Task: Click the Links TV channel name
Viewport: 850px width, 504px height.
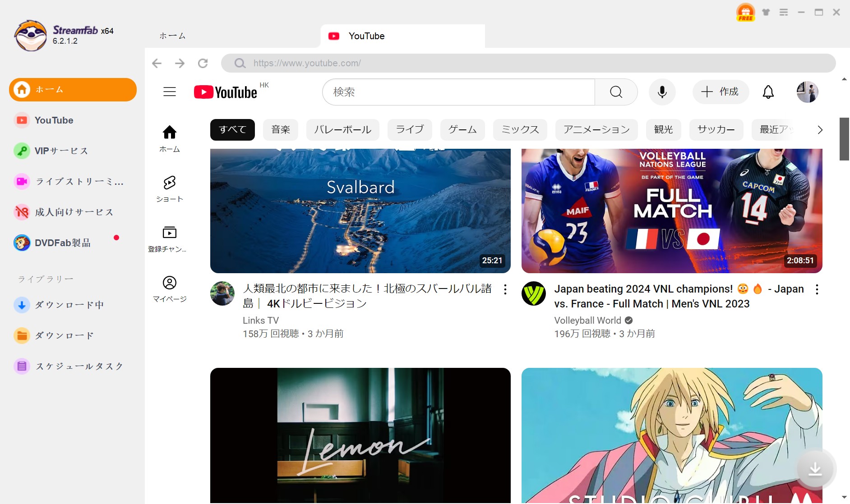Action: (261, 321)
